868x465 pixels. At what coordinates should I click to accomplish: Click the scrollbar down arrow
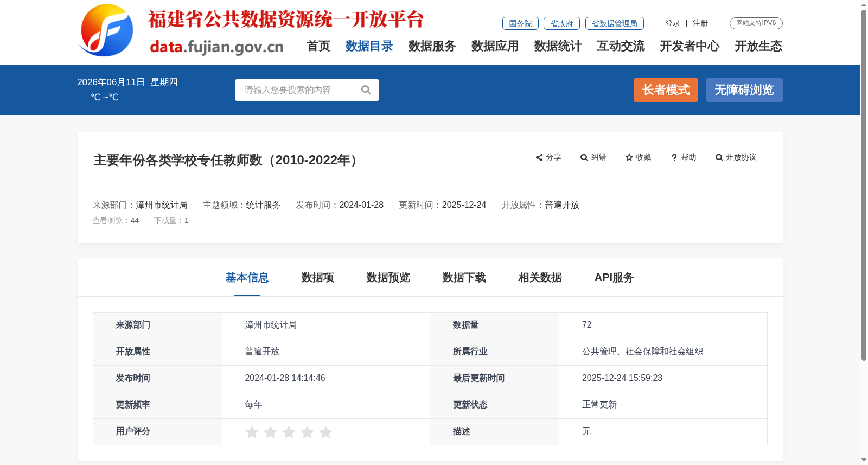tap(864, 460)
